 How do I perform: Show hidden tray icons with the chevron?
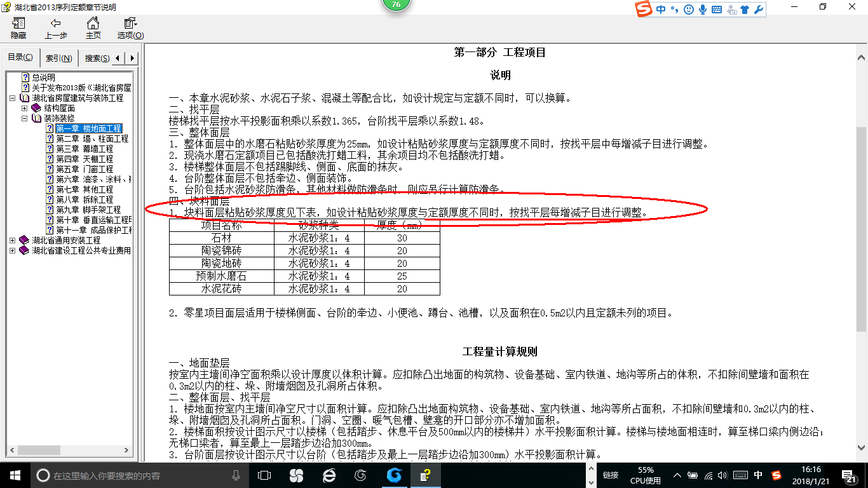(x=677, y=475)
